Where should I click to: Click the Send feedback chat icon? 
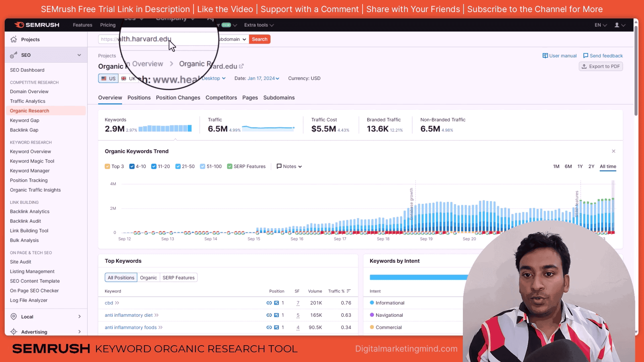586,56
